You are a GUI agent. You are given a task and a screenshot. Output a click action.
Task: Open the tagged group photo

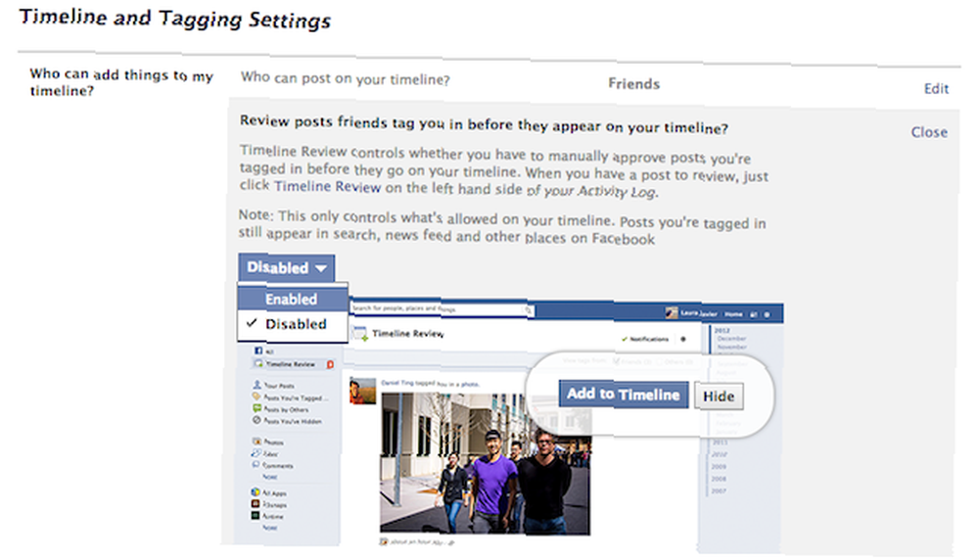485,463
